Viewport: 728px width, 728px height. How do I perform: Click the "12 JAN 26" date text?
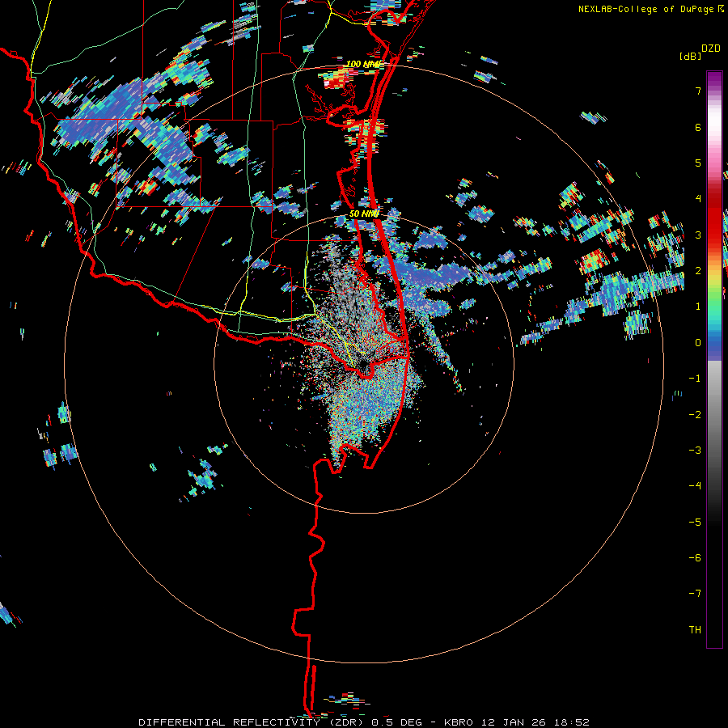click(513, 722)
